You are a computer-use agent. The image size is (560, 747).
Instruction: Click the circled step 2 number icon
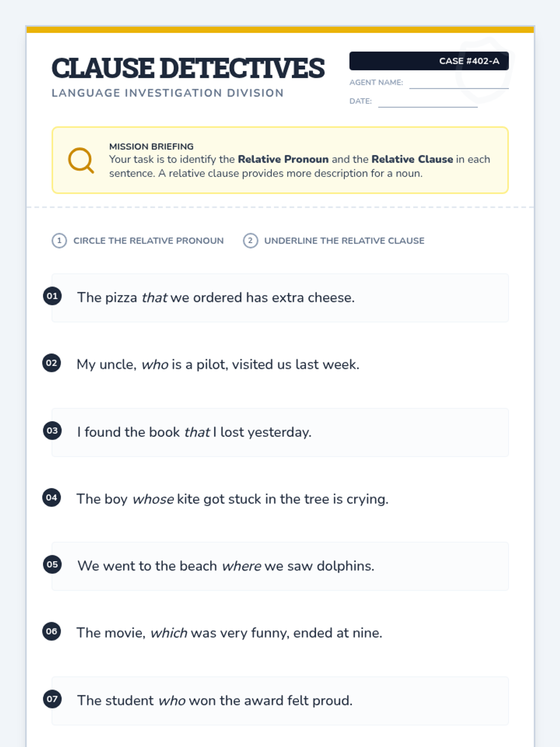click(x=251, y=241)
